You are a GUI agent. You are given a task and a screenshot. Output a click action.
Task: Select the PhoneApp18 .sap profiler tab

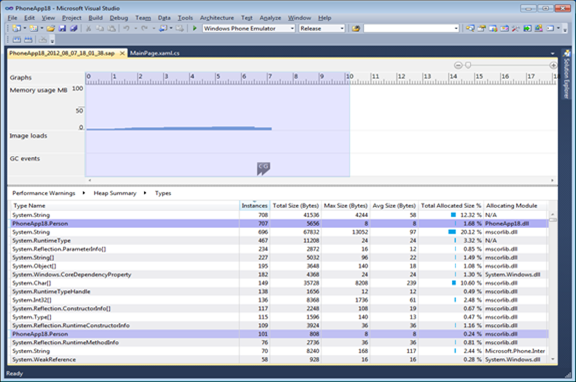[62, 53]
